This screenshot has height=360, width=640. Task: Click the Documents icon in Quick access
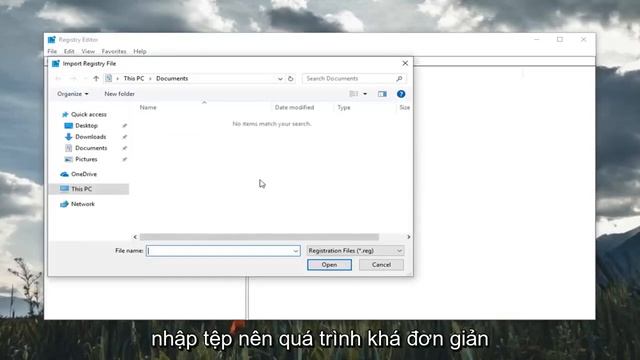(69, 148)
